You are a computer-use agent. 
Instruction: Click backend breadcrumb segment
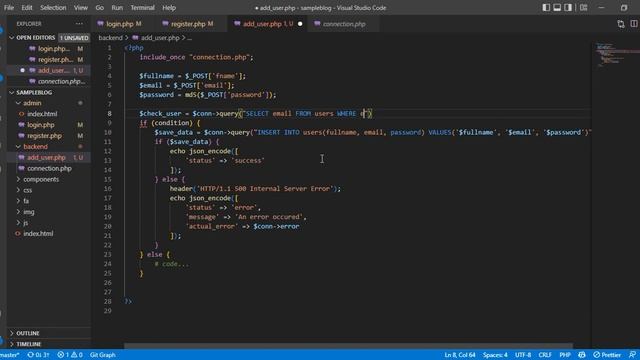pos(110,38)
